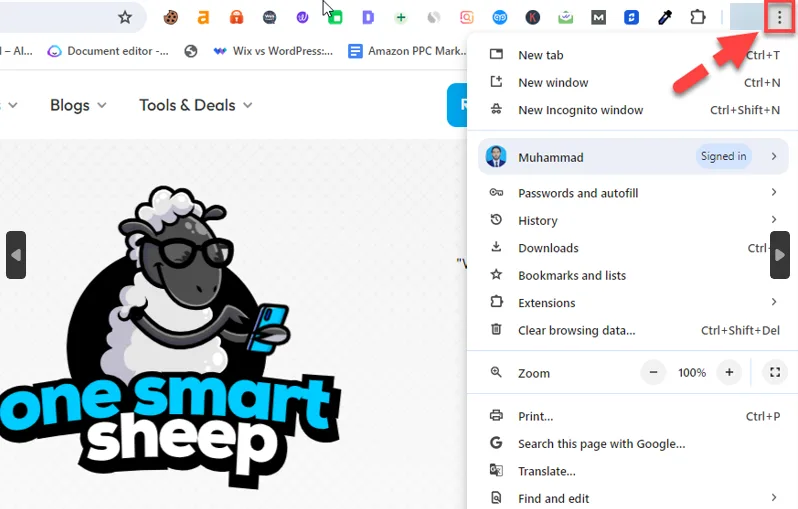The height and width of the screenshot is (509, 798).
Task: Open the orange letter 'a' extension
Action: pos(203,18)
